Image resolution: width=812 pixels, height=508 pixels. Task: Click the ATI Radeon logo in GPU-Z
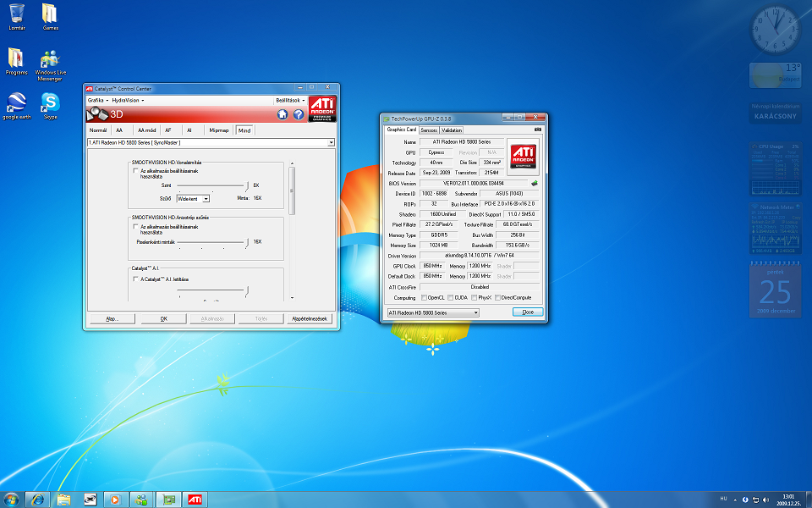(x=523, y=157)
